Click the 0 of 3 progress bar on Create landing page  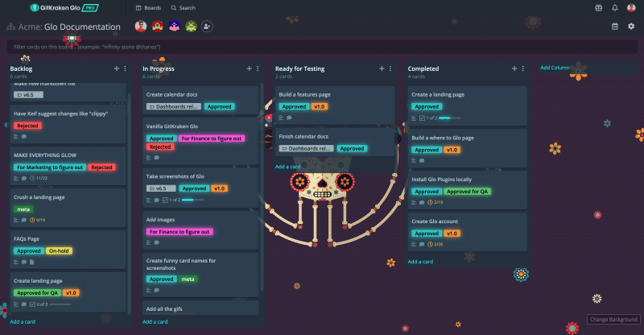tap(60, 304)
